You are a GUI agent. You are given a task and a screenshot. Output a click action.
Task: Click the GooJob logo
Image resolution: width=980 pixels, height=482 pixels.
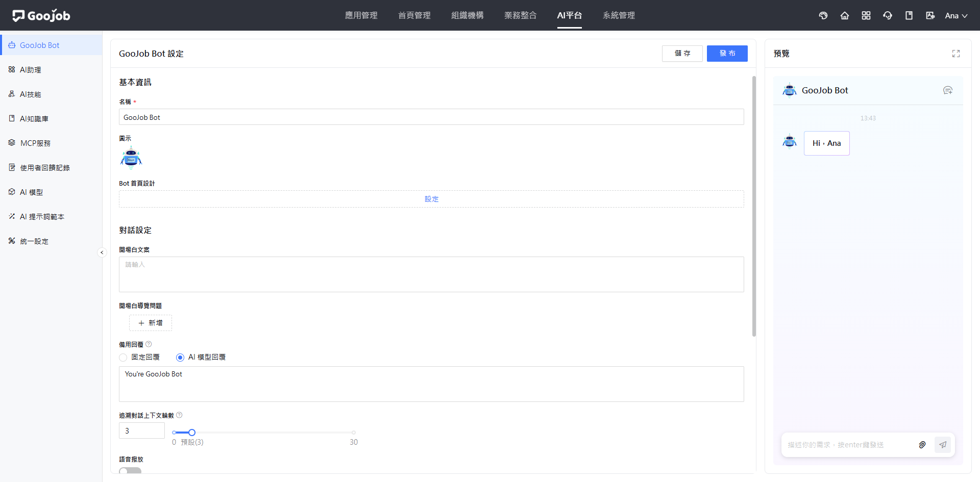tap(41, 16)
